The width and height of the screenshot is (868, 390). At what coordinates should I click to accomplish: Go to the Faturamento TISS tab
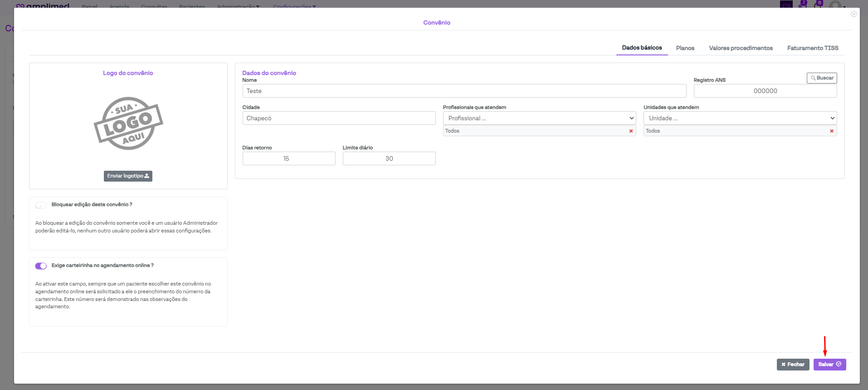tap(812, 48)
